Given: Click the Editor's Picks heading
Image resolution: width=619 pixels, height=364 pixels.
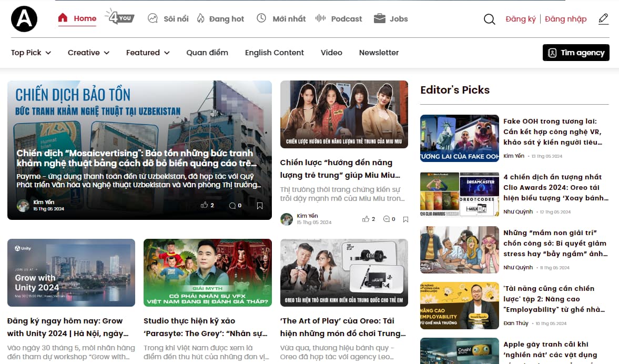Looking at the screenshot, I should pos(455,90).
